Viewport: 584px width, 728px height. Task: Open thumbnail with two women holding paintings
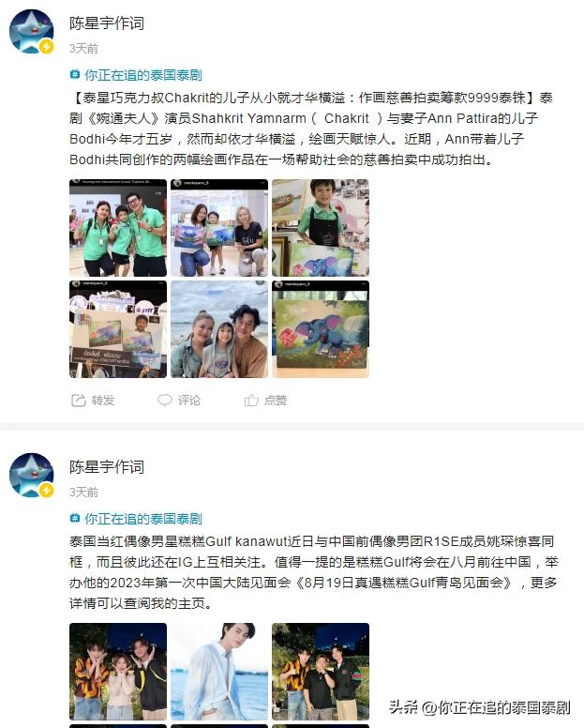click(x=219, y=228)
